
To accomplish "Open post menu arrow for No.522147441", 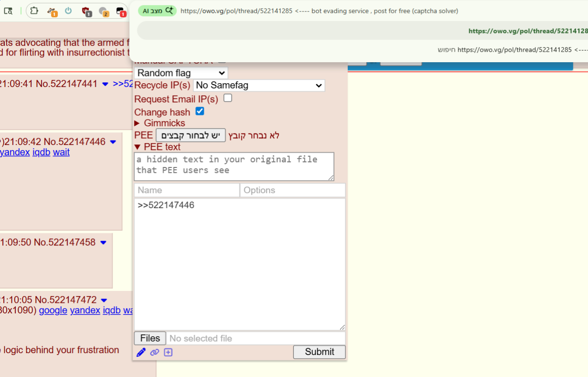I will (x=105, y=84).
